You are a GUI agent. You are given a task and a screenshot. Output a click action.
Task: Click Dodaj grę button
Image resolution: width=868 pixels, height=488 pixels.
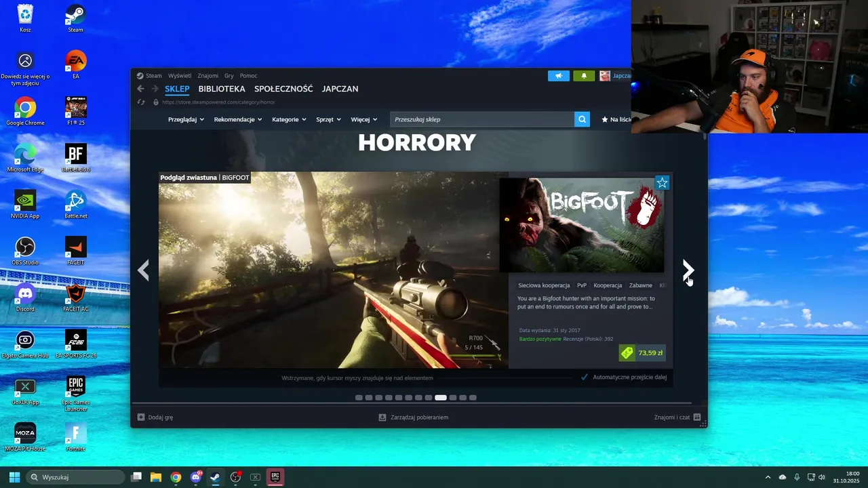pyautogui.click(x=155, y=418)
